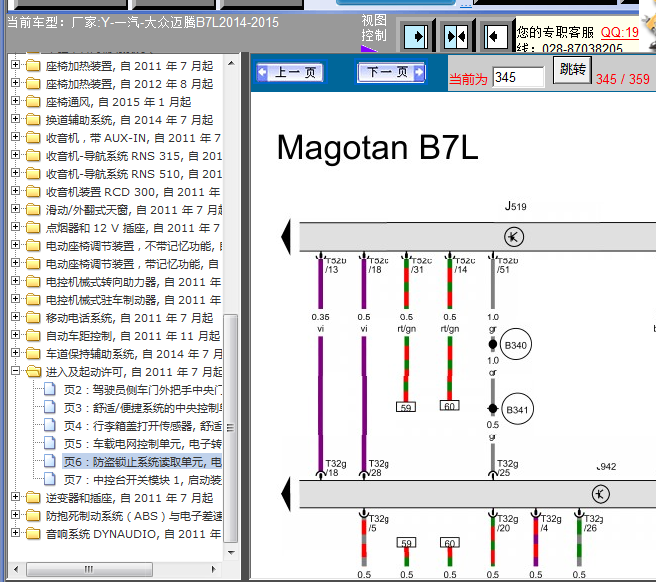Screen dimensions: 656x582
Task: Select 页6：防盗锁止系统读取单元 tree item
Action: point(142,462)
